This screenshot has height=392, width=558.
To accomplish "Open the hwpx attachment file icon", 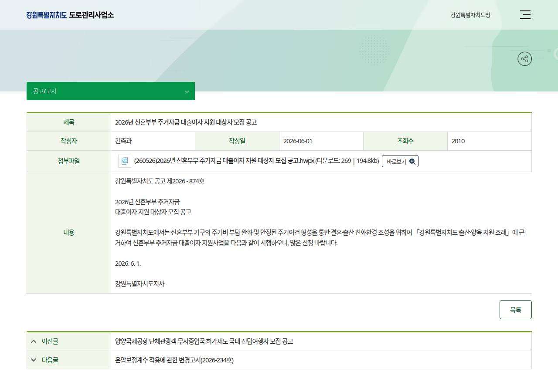I will (125, 161).
